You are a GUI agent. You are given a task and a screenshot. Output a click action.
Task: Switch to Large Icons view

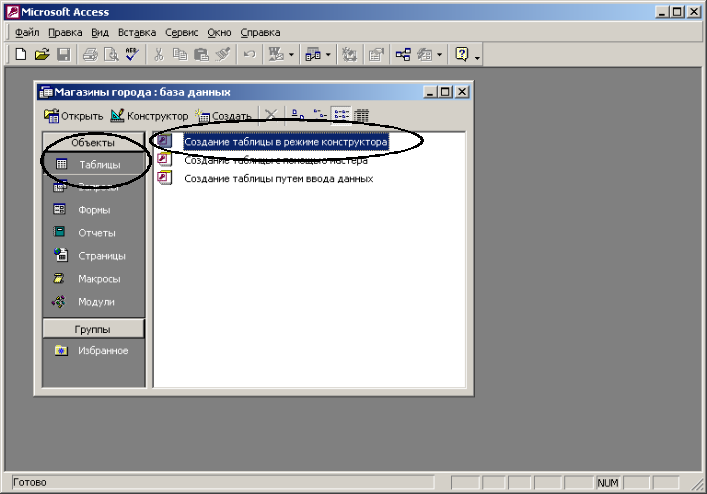[298, 115]
